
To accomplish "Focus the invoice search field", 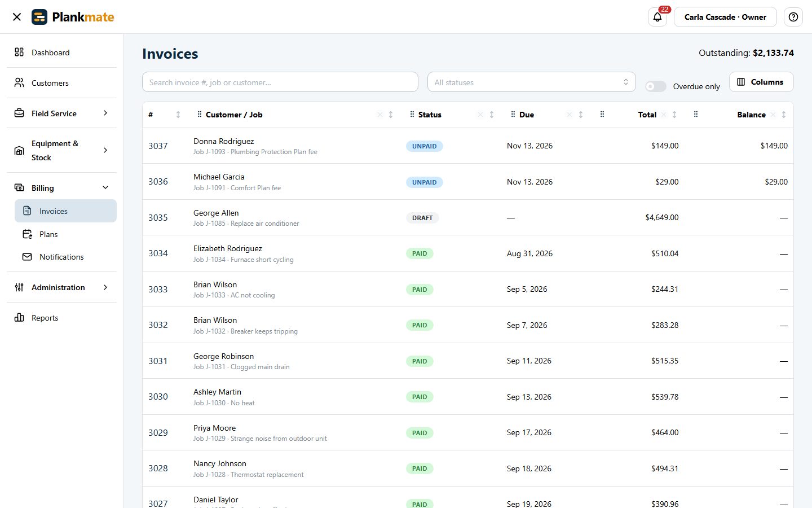I will [280, 82].
